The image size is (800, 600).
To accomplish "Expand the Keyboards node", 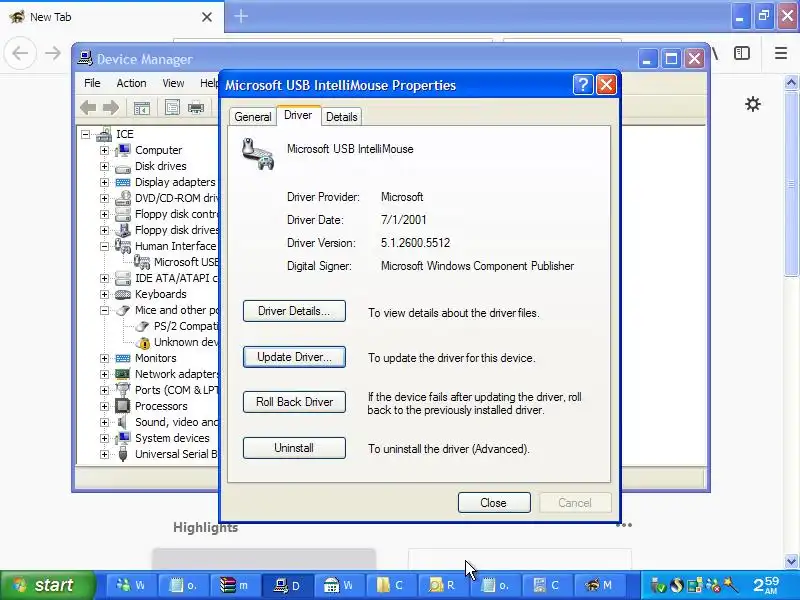I will (x=104, y=294).
